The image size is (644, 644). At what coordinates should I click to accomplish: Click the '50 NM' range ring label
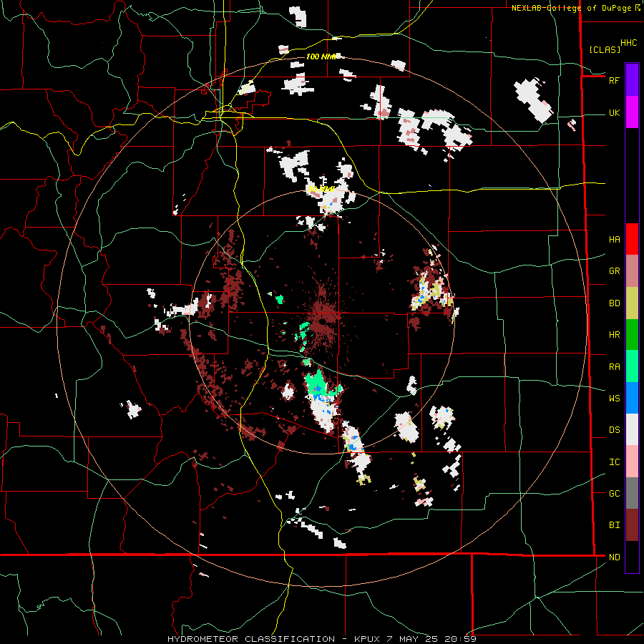(x=321, y=190)
